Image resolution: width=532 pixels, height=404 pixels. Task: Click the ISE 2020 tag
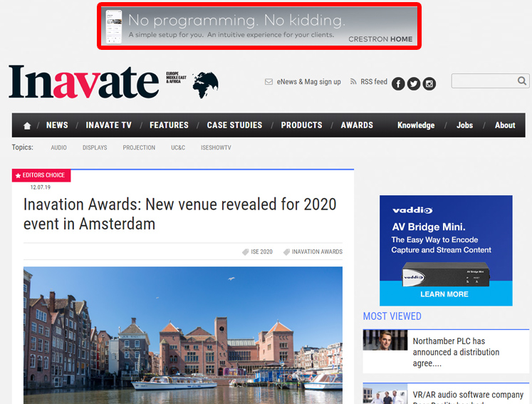pos(258,252)
